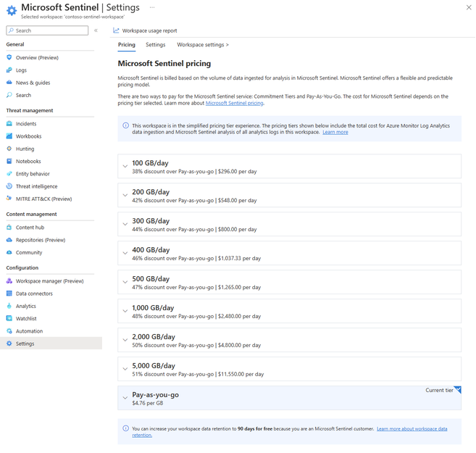Close the Settings blade with X
The width and height of the screenshot is (476, 453).
pos(469,7)
